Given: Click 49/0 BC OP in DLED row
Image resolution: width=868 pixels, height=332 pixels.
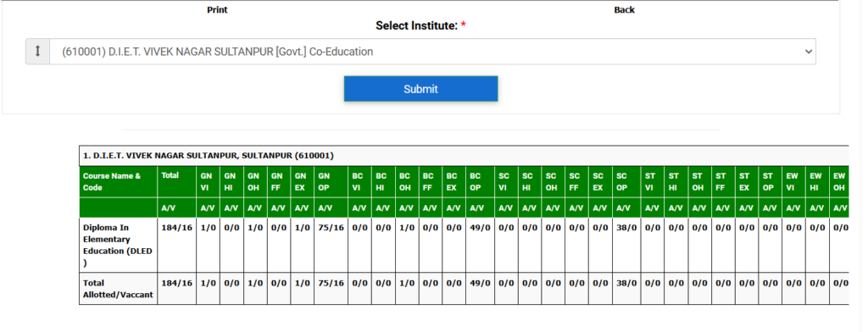Looking at the screenshot, I should pos(480,228).
